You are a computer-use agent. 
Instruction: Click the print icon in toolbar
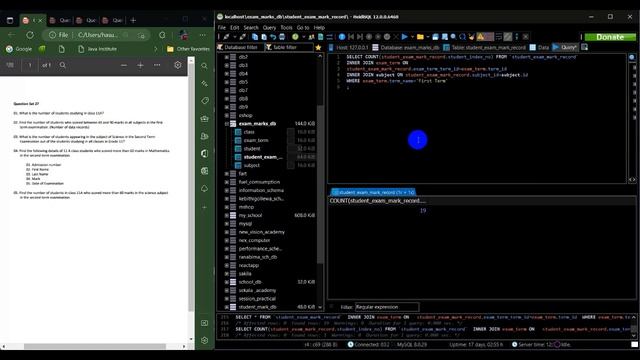[x=282, y=37]
